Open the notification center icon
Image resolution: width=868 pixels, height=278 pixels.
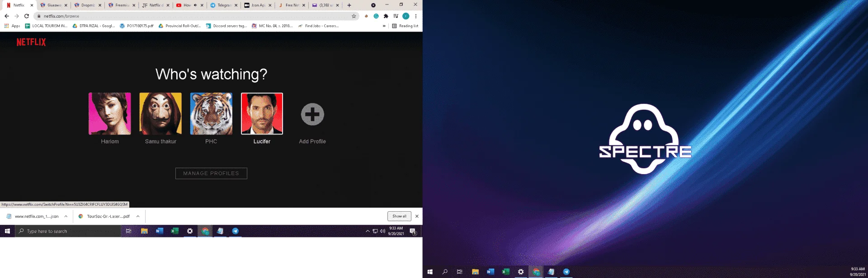(413, 232)
